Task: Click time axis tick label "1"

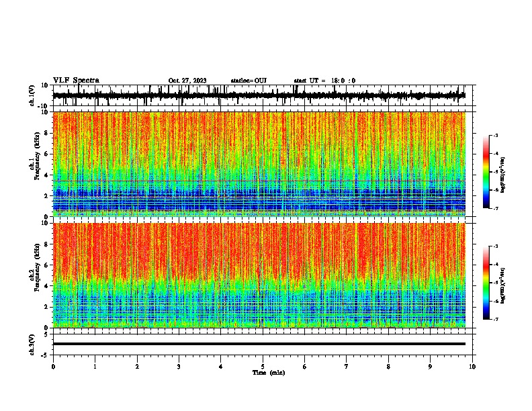Action: point(95,367)
